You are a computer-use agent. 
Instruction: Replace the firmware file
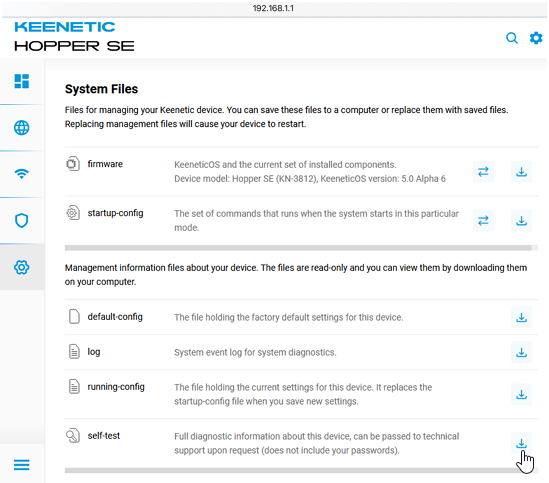coord(483,172)
